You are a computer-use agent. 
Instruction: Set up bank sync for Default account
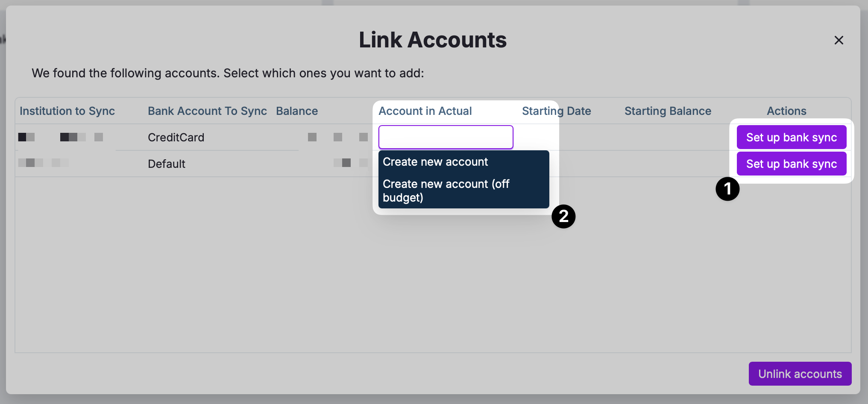791,164
